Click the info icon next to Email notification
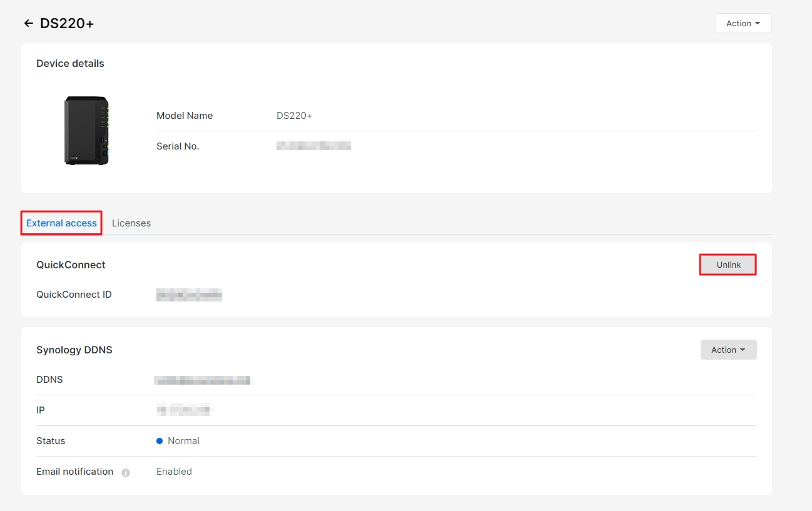The height and width of the screenshot is (511, 812). pos(125,472)
